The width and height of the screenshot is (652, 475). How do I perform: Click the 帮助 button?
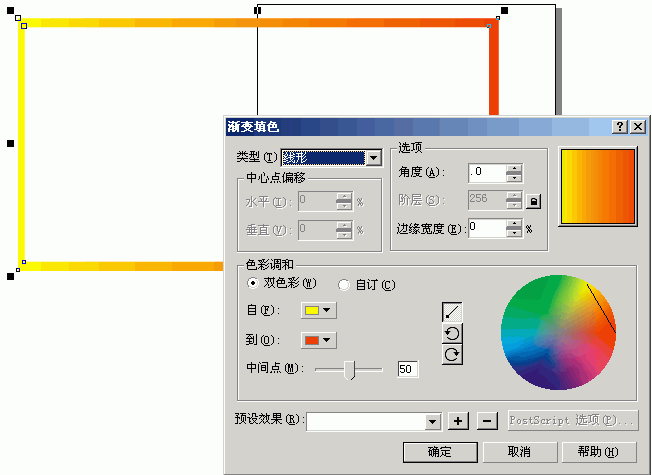pyautogui.click(x=599, y=452)
